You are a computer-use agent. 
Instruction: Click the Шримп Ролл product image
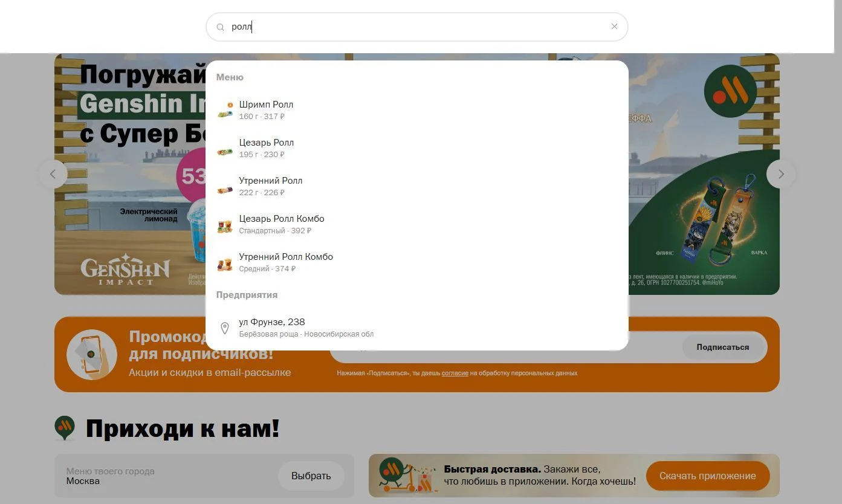coord(225,110)
